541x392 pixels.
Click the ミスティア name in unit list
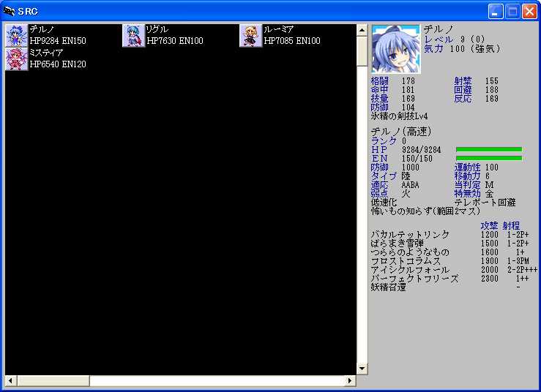[x=46, y=53]
